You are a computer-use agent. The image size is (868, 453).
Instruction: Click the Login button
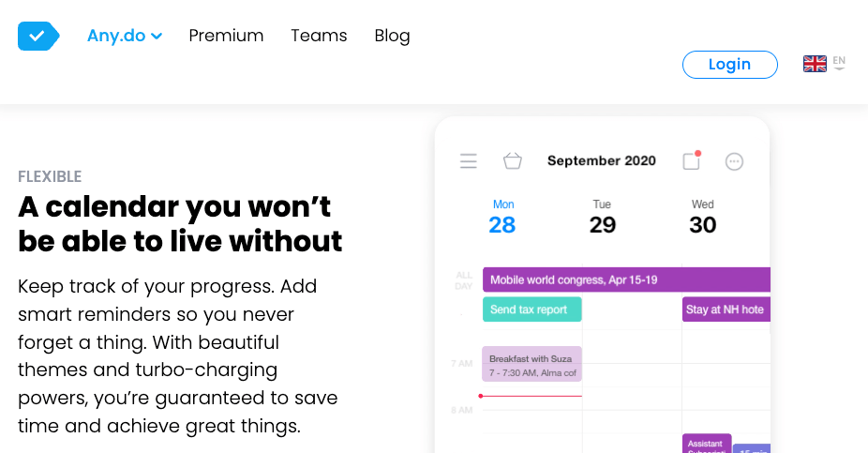[729, 64]
